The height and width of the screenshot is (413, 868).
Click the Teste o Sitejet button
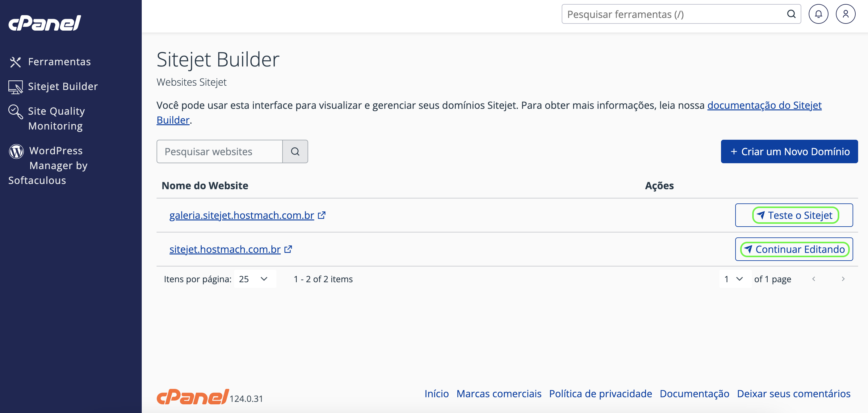(x=794, y=215)
